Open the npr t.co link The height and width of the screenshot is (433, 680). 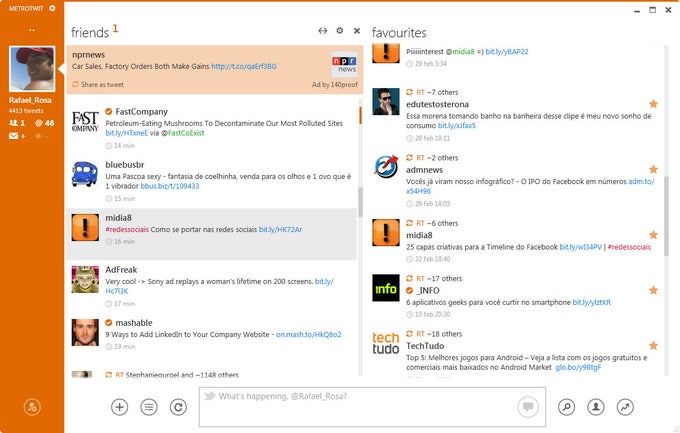(x=243, y=66)
